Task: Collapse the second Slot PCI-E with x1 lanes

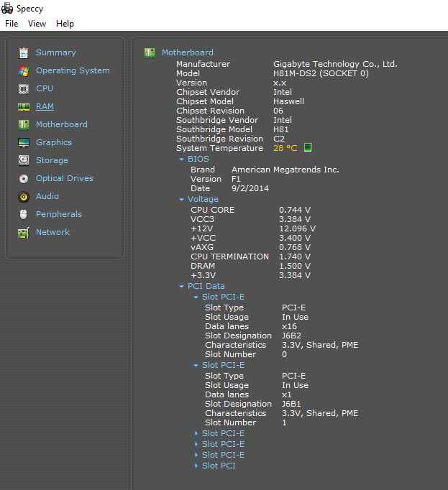Action: point(196,365)
